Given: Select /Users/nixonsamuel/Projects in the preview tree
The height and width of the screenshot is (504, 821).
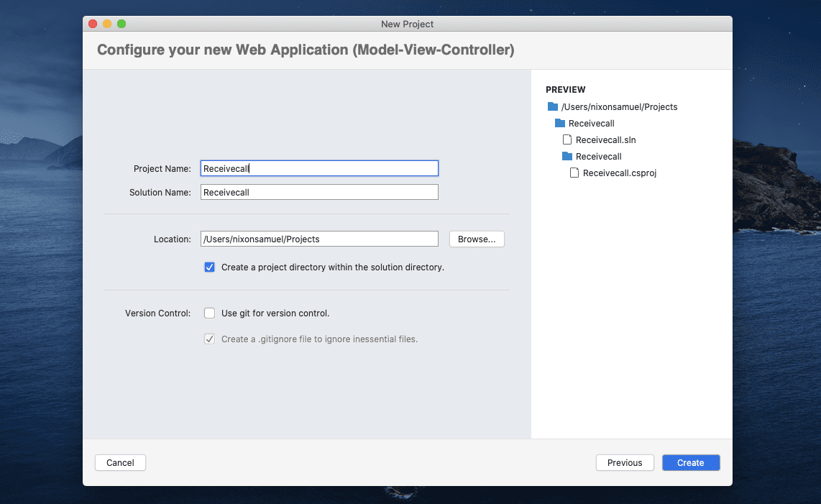Looking at the screenshot, I should click(620, 106).
